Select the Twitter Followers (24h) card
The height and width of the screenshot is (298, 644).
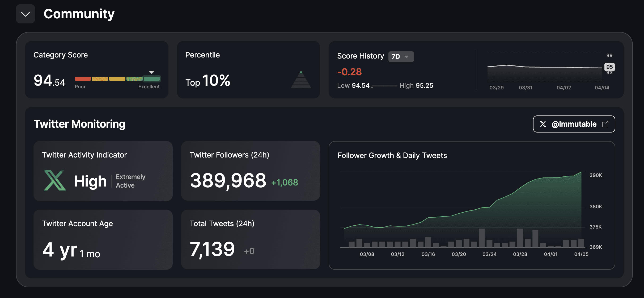click(x=250, y=171)
